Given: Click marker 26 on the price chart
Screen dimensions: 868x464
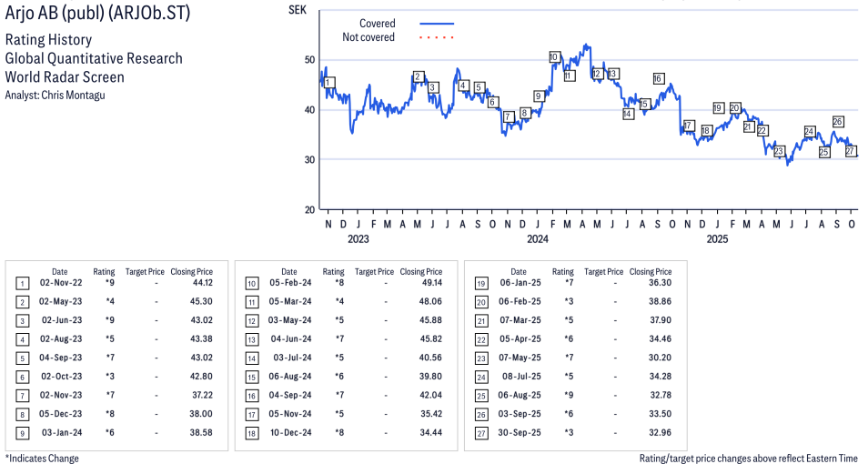Looking at the screenshot, I should [837, 122].
